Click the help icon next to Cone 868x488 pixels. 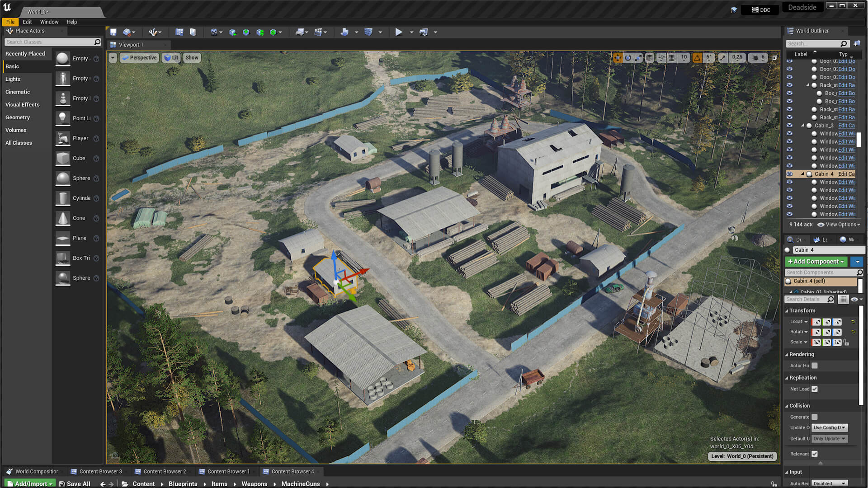96,218
